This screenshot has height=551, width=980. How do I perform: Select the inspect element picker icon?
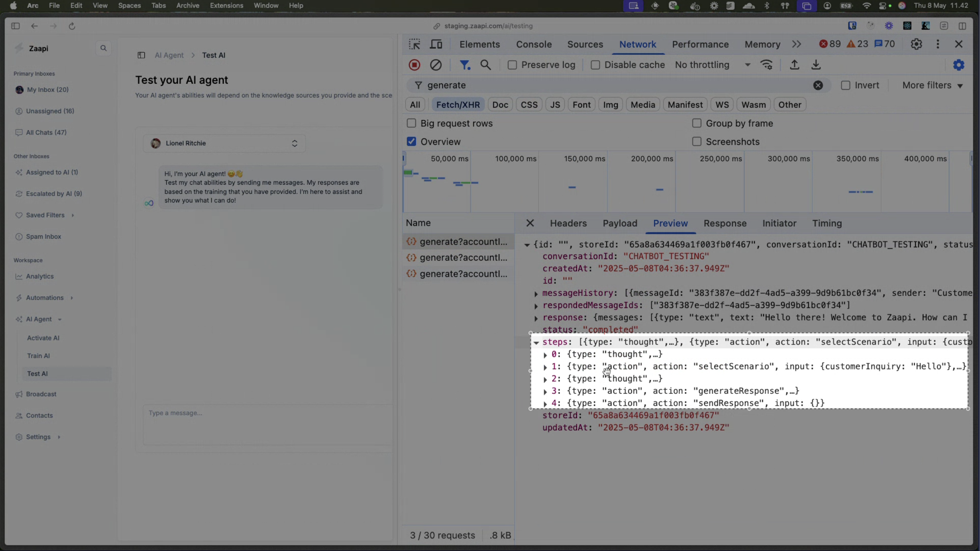click(414, 44)
